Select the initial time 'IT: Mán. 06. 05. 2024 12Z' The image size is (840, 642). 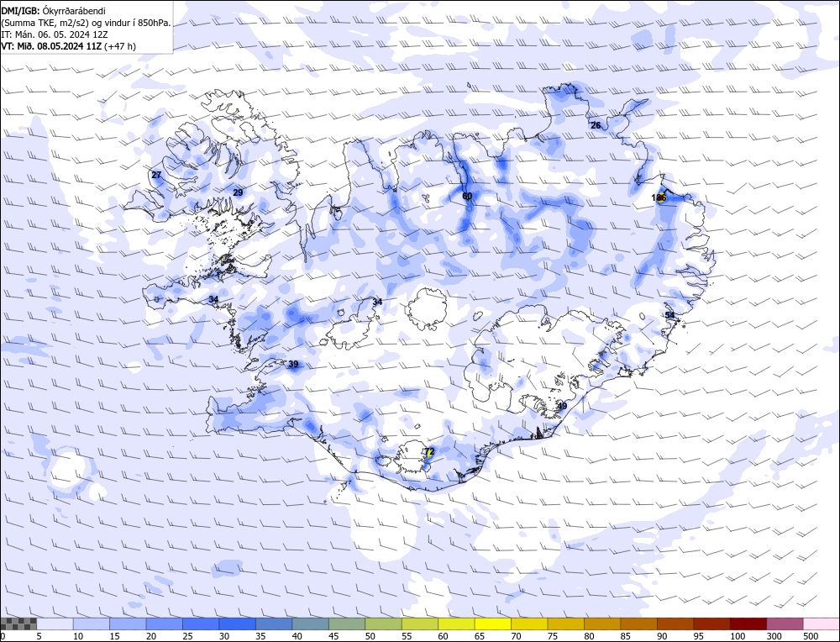(x=54, y=34)
